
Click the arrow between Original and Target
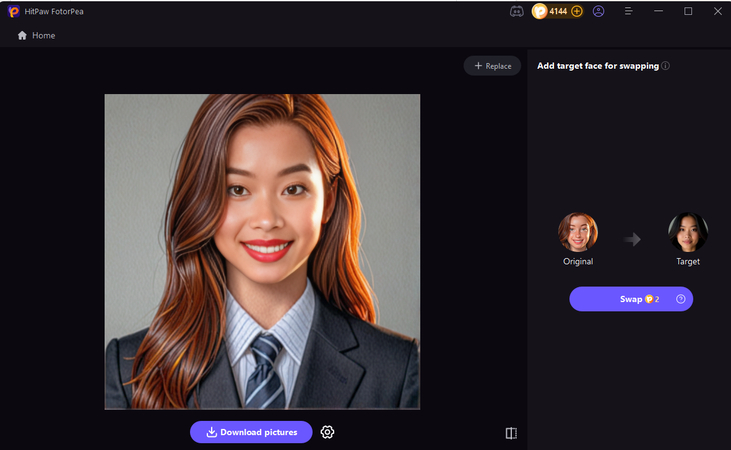(633, 239)
